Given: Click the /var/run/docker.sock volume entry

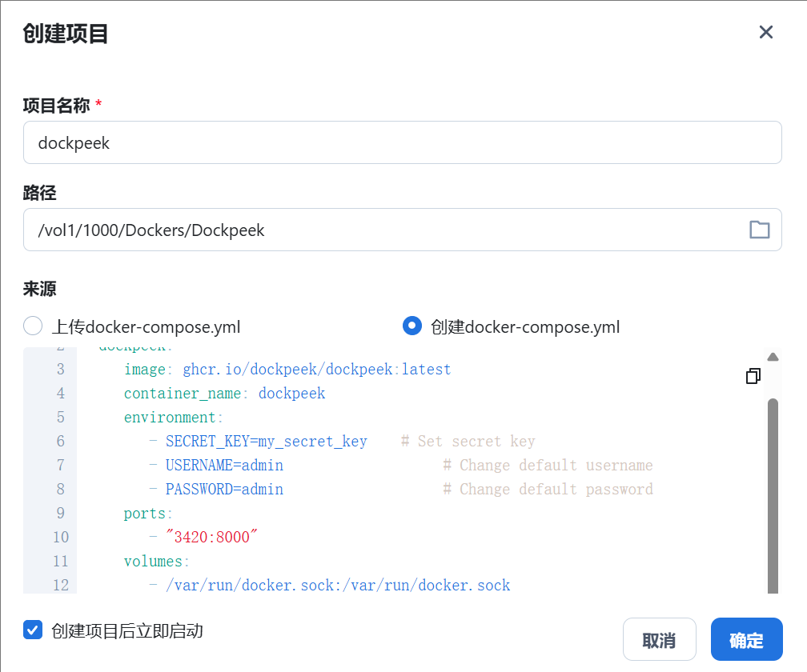Looking at the screenshot, I should 338,585.
